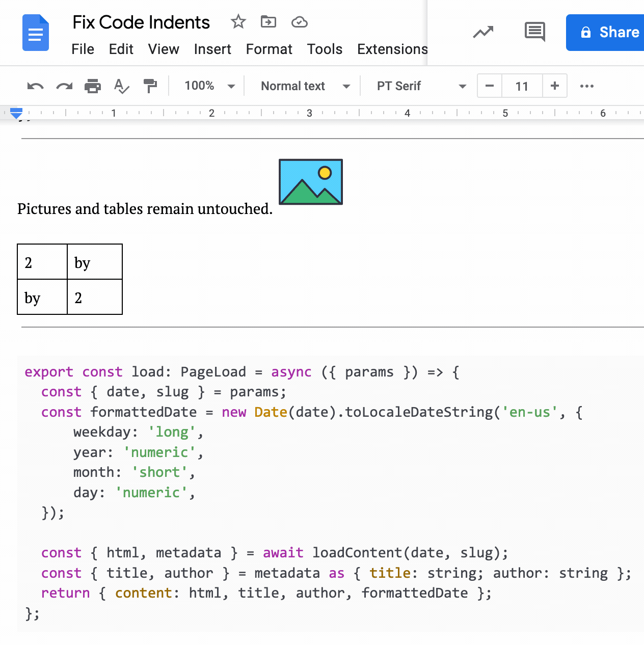Viewport: 644px width, 645px height.
Task: Activate the paint format roller
Action: (x=150, y=86)
